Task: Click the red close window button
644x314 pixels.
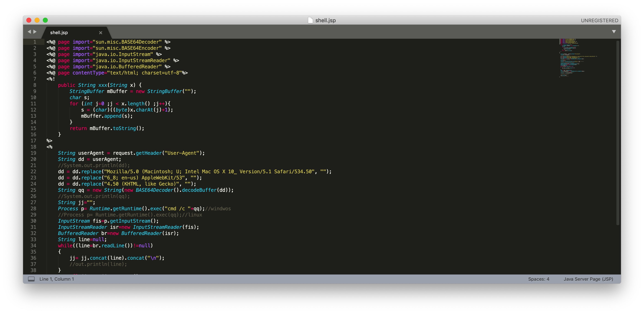Action: pyautogui.click(x=29, y=20)
